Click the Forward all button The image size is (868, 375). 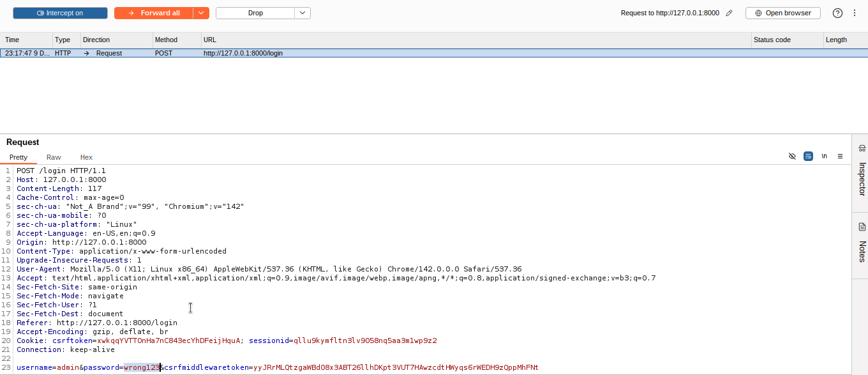click(x=153, y=13)
